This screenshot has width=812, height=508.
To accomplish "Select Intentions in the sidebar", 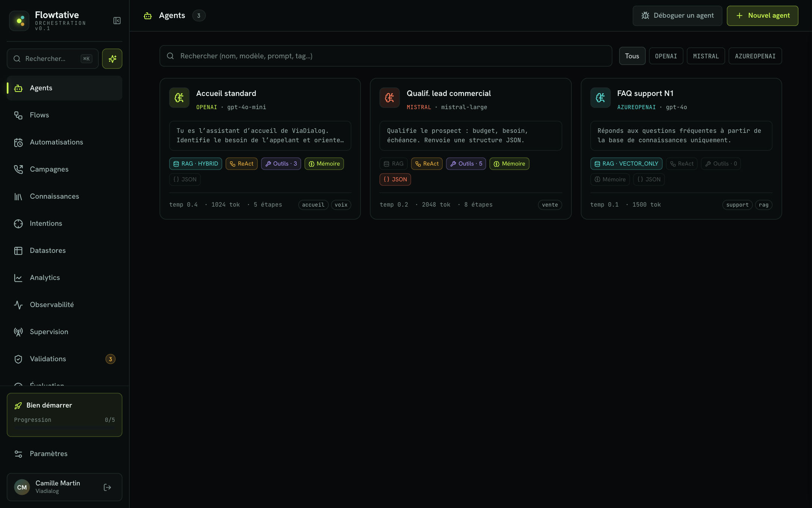I will point(64,224).
